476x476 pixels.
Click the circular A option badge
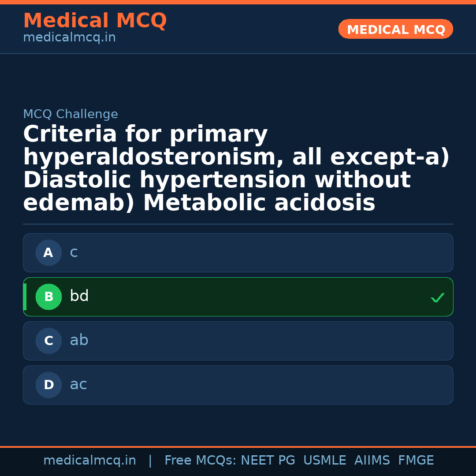[x=48, y=253]
